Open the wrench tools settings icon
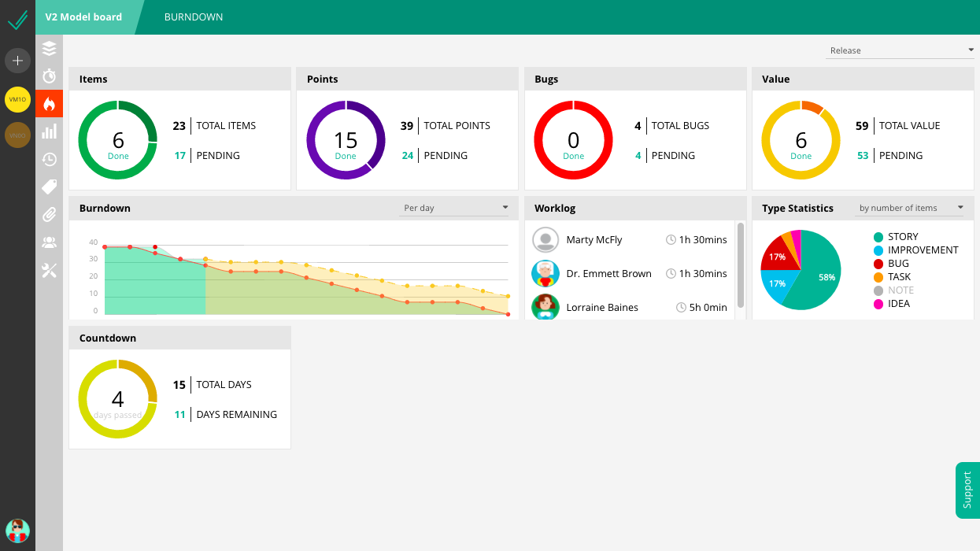 click(x=49, y=270)
